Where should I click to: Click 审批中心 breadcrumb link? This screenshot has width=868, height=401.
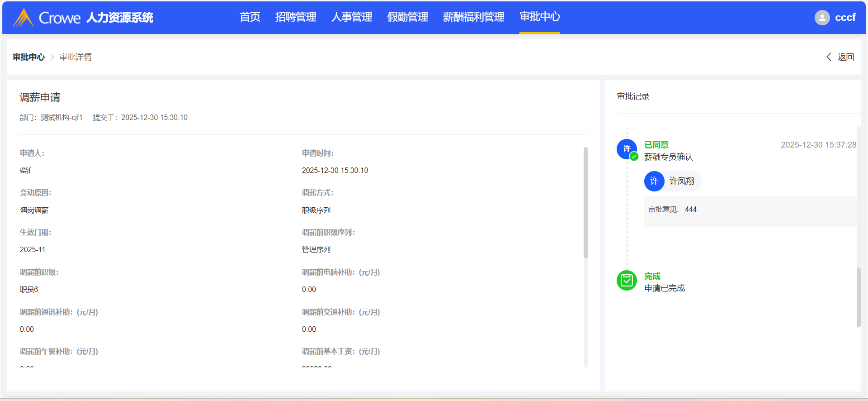click(28, 57)
